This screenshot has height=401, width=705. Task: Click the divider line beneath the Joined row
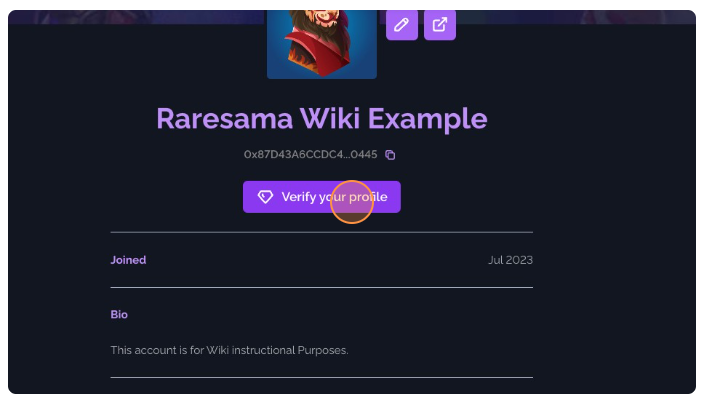click(322, 287)
